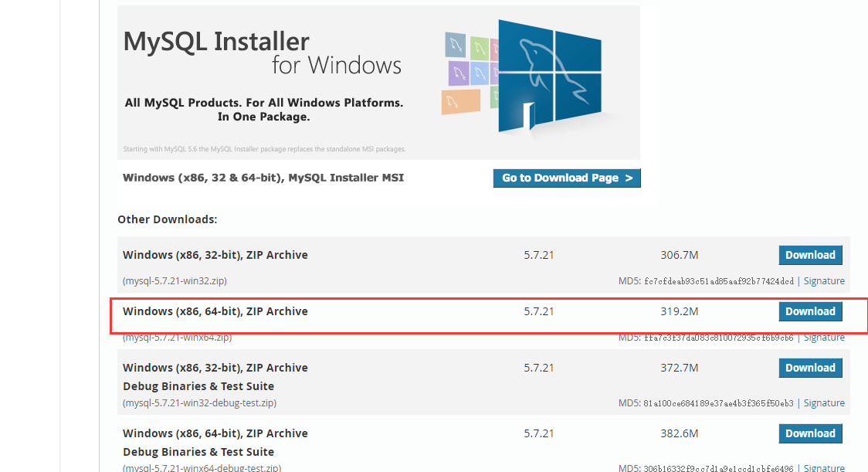Select the 306.7M file size value
Screen dimensions: 868x472
[x=680, y=255]
